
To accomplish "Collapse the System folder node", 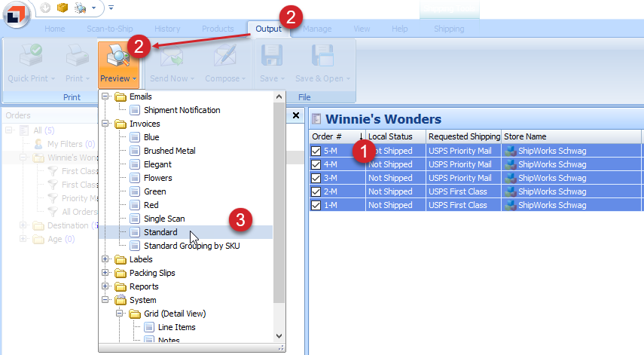I will 105,299.
